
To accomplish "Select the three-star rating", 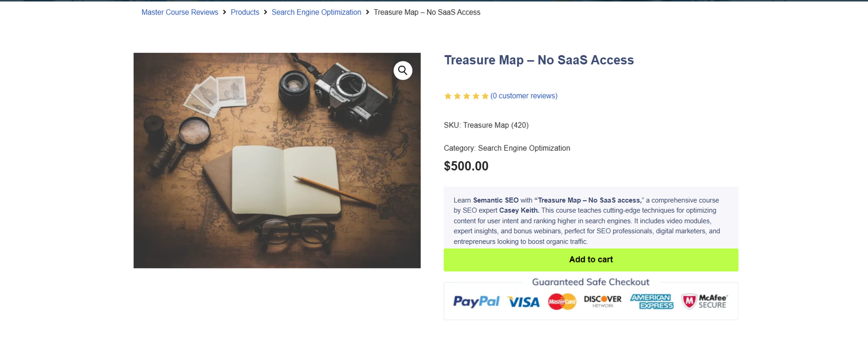I will [466, 95].
